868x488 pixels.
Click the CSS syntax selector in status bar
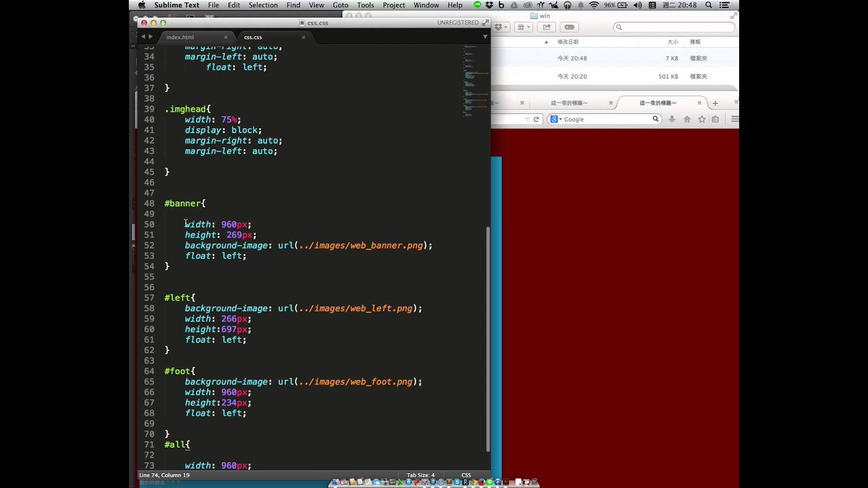click(x=466, y=475)
